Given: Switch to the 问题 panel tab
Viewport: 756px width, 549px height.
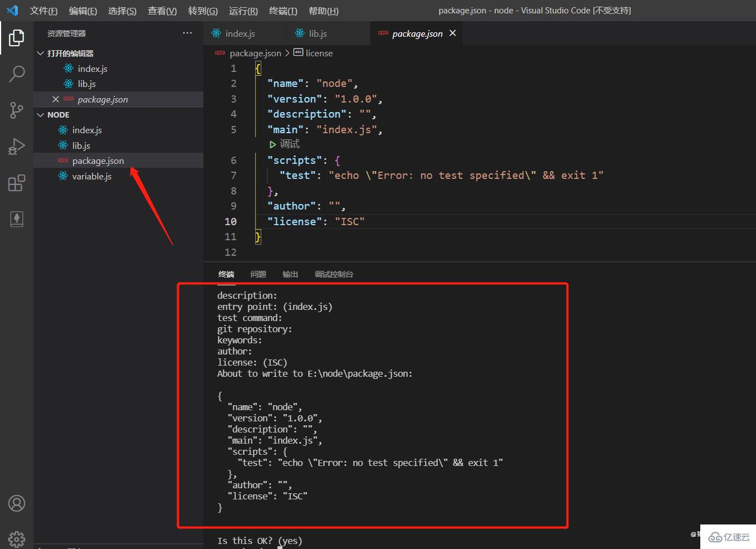Looking at the screenshot, I should pyautogui.click(x=258, y=274).
